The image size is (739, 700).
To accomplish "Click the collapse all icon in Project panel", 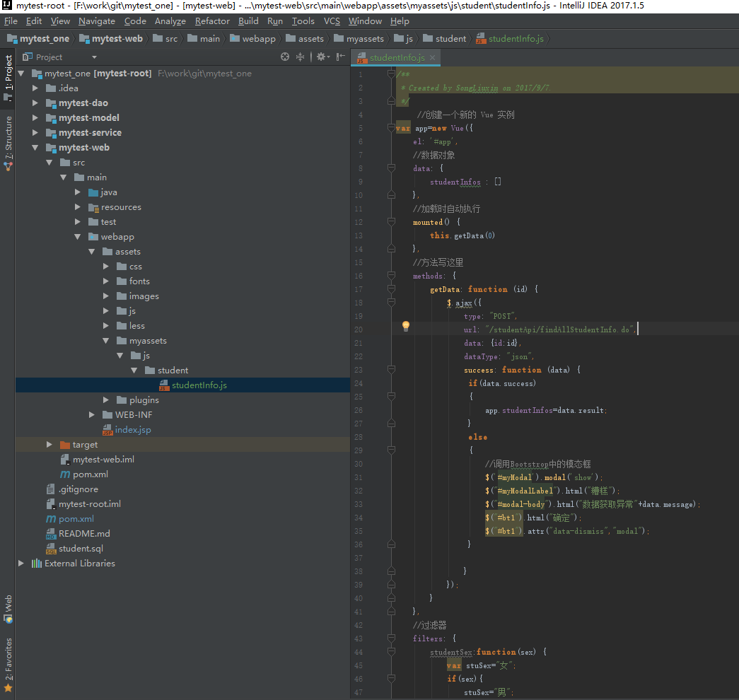I will 301,57.
